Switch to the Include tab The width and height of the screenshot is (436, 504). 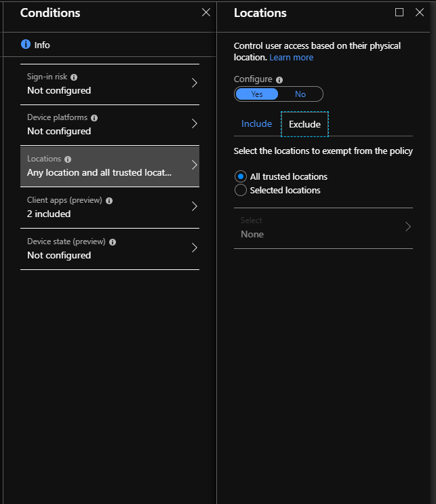tap(256, 124)
